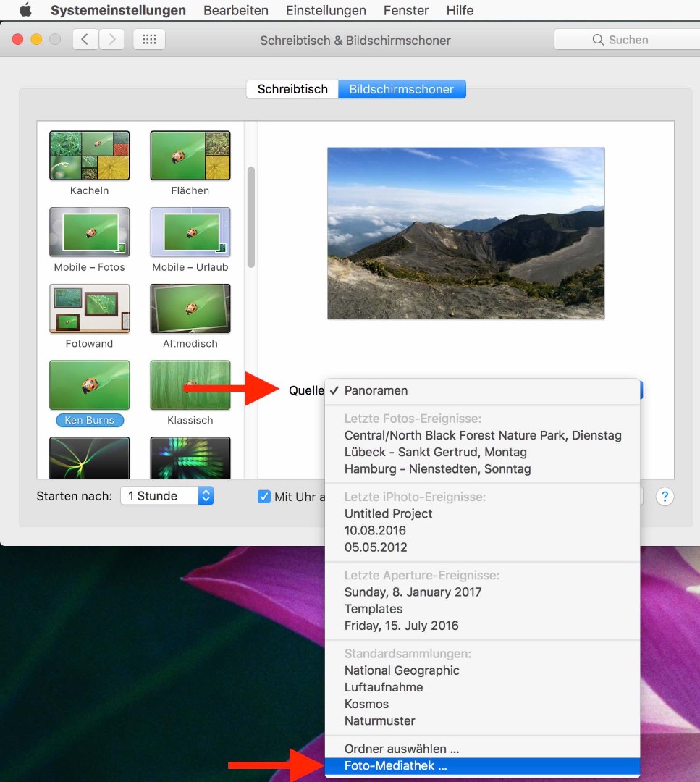Choose Naturmuster collection
This screenshot has width=700, height=782.
[x=482, y=721]
